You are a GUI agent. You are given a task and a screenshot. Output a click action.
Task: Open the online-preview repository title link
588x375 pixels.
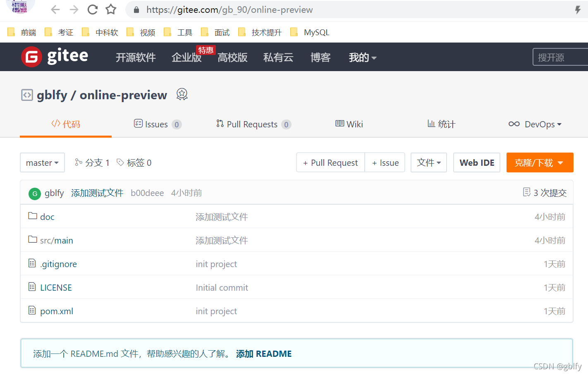tap(123, 95)
